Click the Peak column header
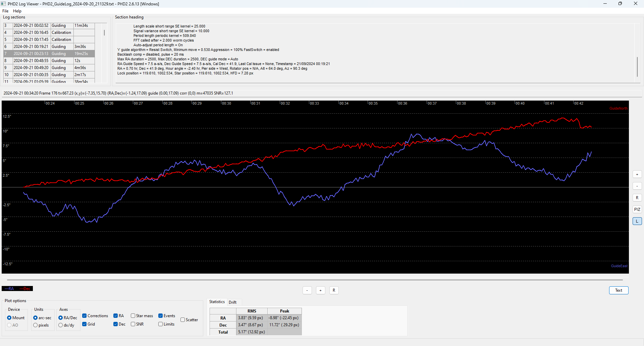644x346 pixels. (284, 311)
